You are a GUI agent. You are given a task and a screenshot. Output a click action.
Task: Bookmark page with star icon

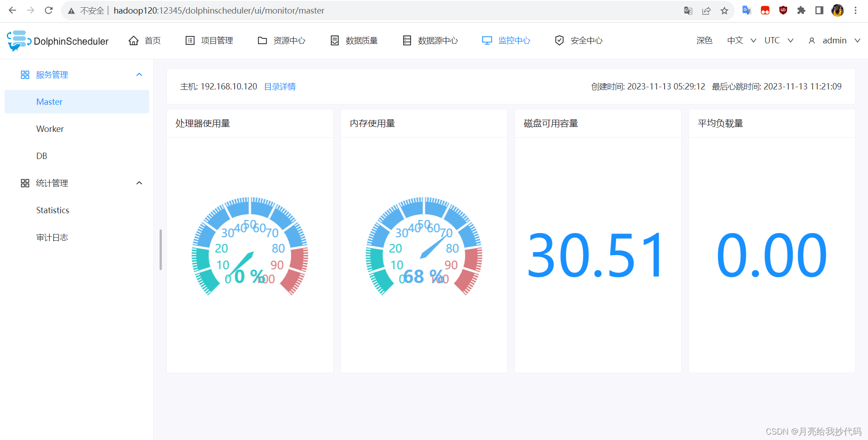[724, 10]
